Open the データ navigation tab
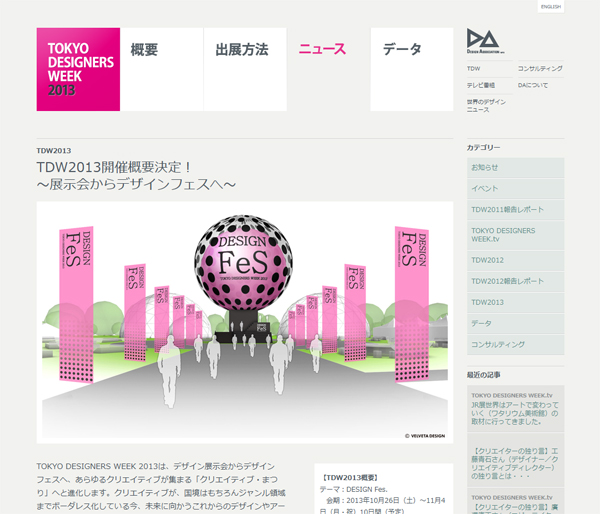The image size is (600, 514). click(x=412, y=69)
